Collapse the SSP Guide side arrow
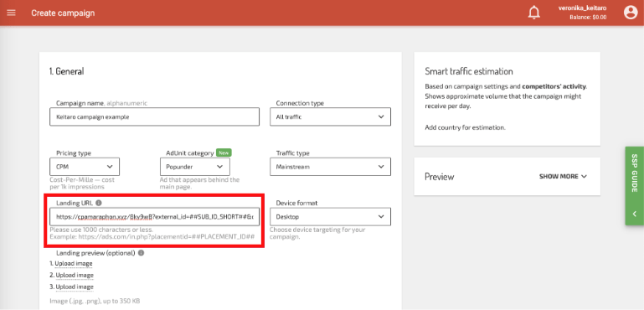Screen dimensions: 644x310 tap(634, 214)
